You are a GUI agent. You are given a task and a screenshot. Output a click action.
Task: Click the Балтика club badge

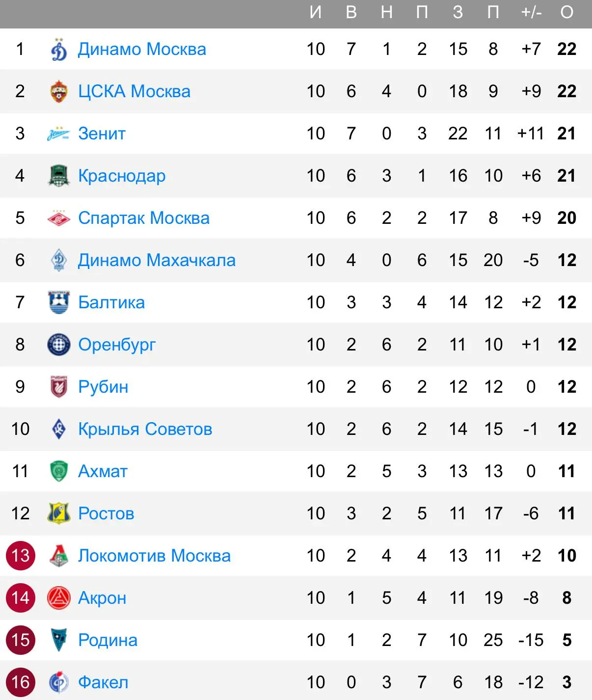59,302
